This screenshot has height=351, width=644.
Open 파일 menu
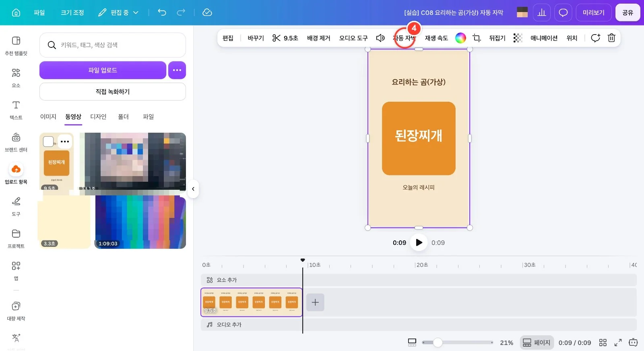pyautogui.click(x=39, y=12)
